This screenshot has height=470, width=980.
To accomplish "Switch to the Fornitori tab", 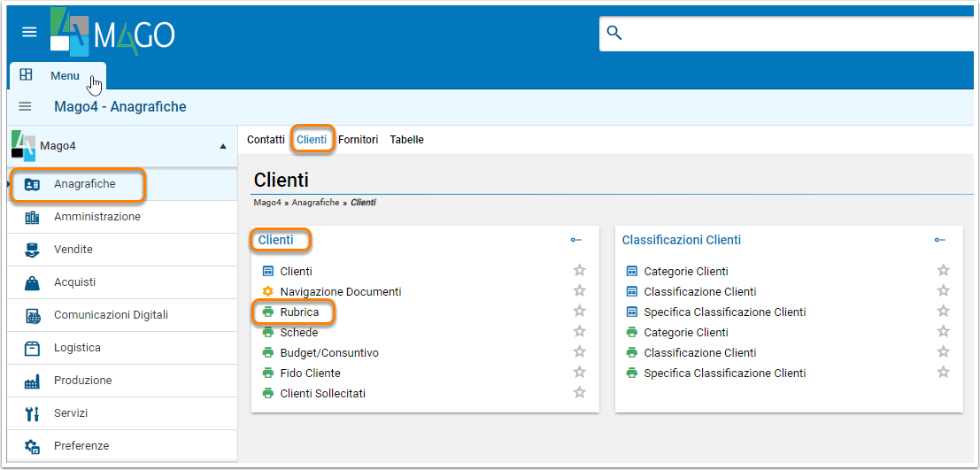I will [x=359, y=140].
